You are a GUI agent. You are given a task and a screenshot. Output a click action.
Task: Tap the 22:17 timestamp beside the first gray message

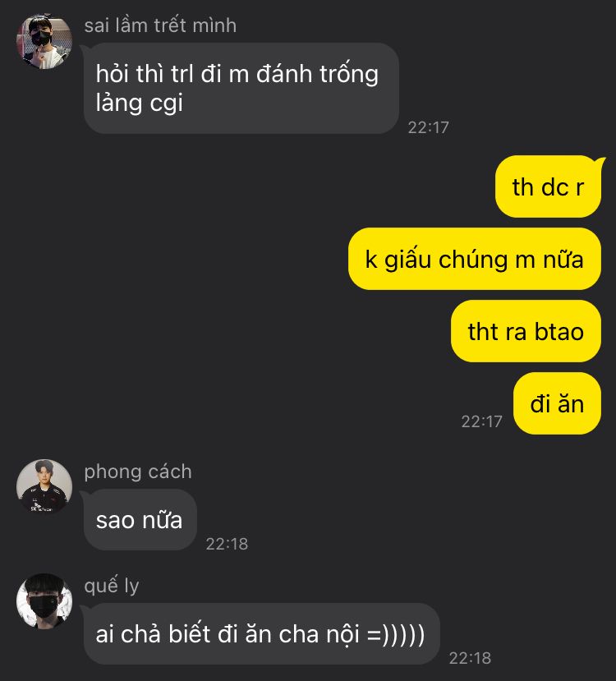coord(428,127)
